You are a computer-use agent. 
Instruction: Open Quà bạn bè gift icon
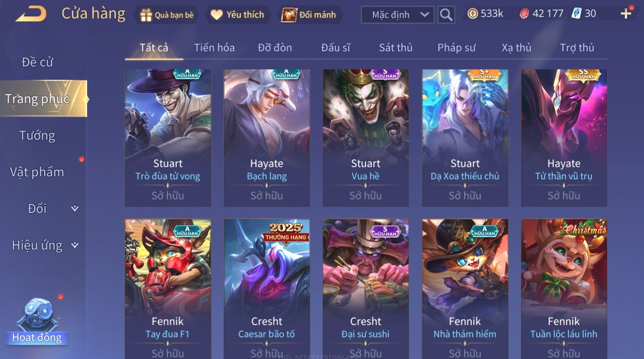coord(146,15)
